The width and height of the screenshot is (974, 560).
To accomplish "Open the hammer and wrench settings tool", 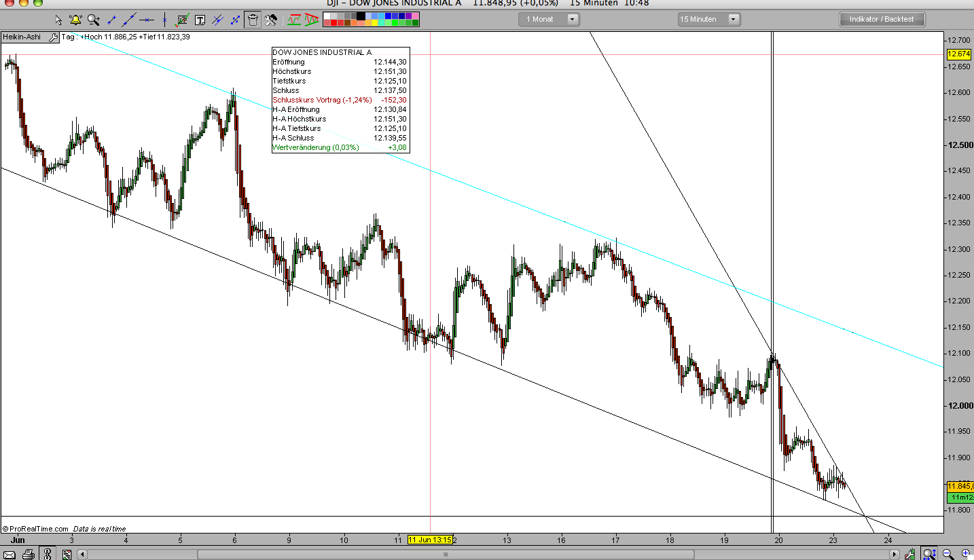I will (270, 20).
